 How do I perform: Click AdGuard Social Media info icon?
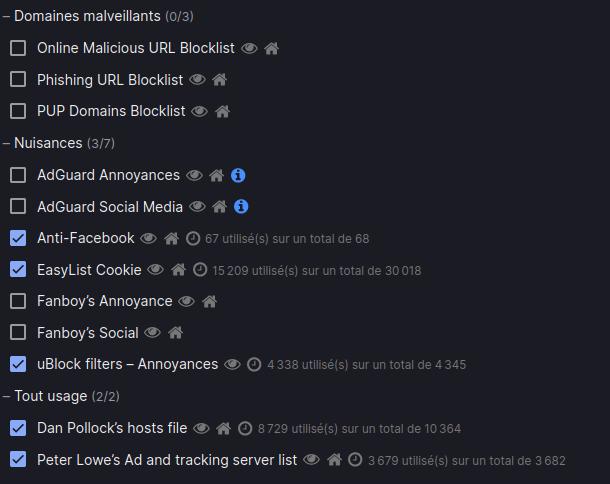point(241,207)
